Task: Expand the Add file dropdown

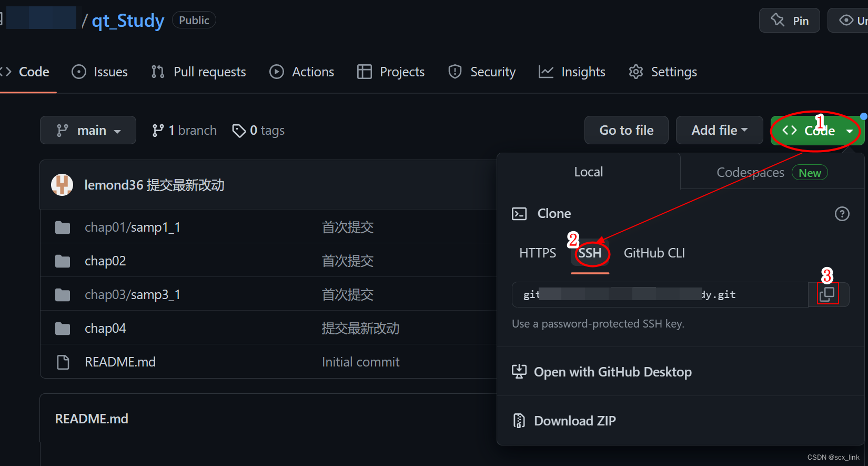Action: point(719,130)
